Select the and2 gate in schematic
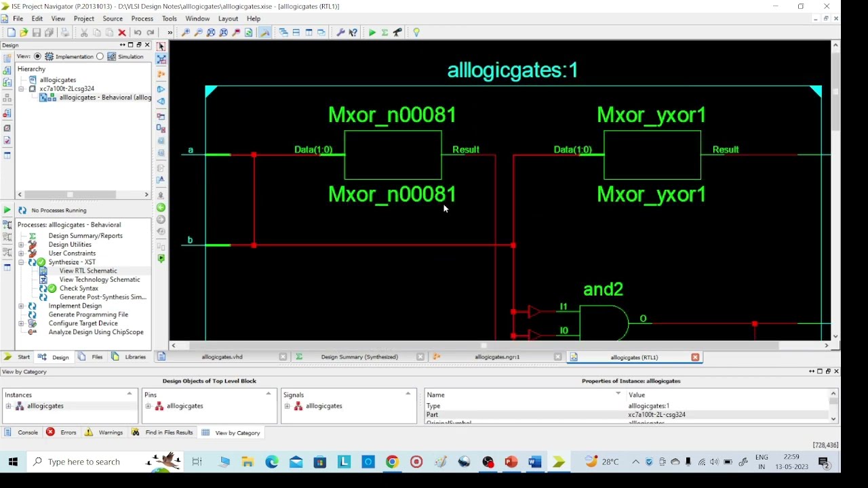Screen dimensions: 868x488 click(x=604, y=323)
